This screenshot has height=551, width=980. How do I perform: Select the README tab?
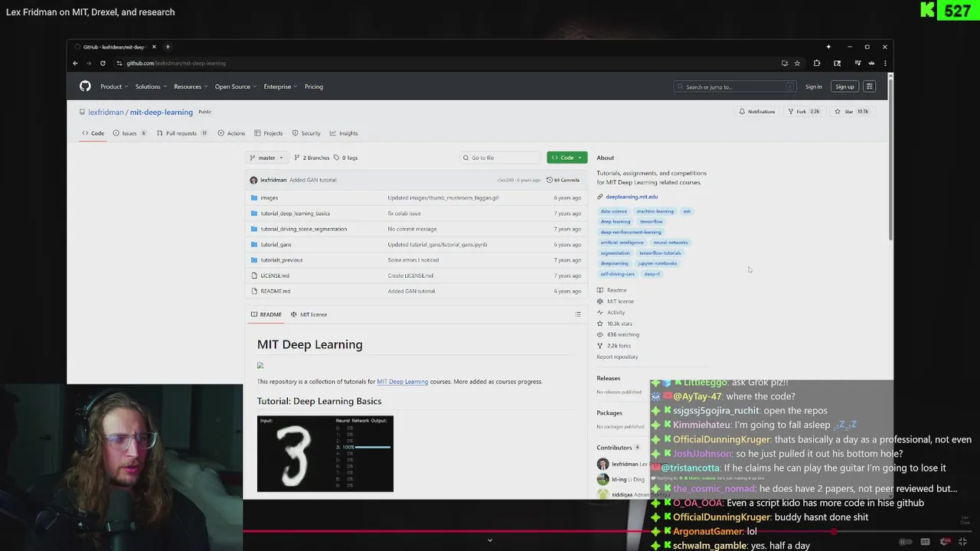coord(266,315)
